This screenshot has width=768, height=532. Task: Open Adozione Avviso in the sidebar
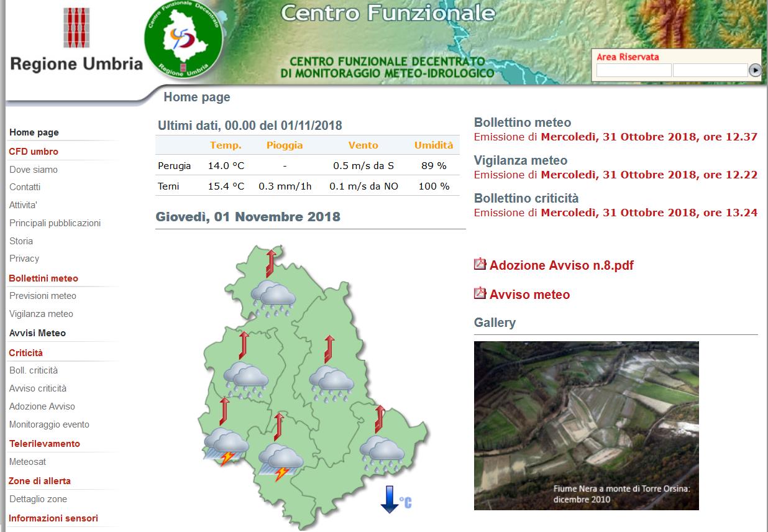pos(42,406)
